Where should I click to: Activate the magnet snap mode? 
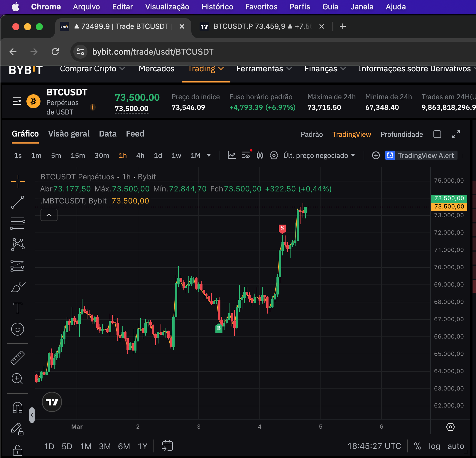(18, 408)
